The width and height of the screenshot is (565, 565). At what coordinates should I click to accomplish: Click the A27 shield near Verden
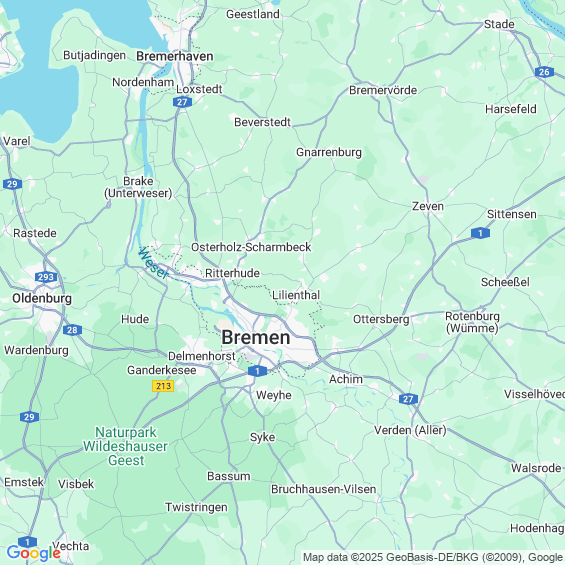pos(408,399)
